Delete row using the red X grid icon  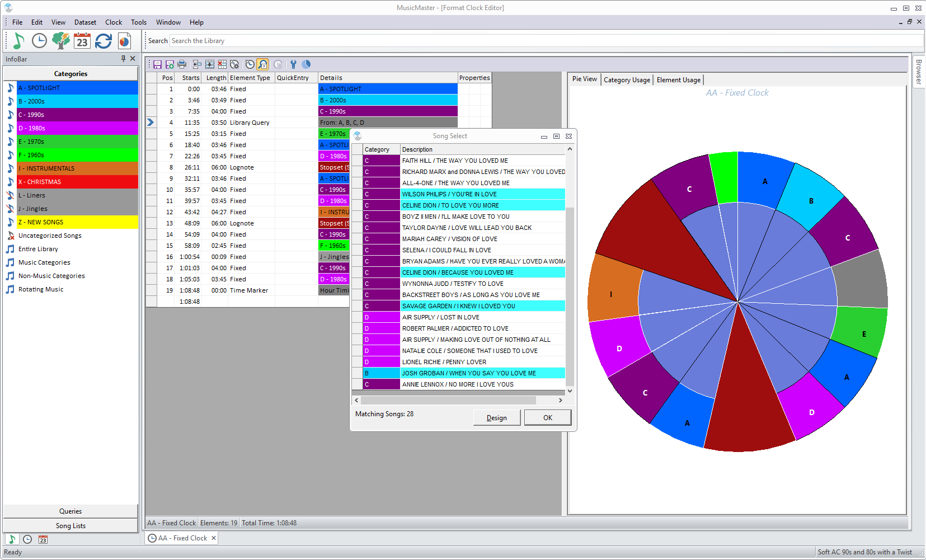point(222,64)
